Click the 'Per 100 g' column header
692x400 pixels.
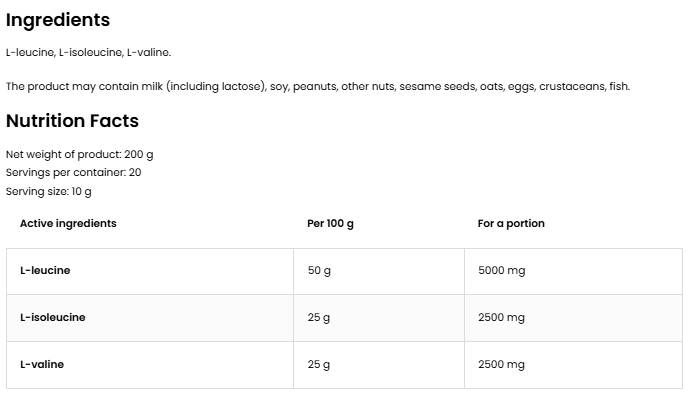point(330,223)
